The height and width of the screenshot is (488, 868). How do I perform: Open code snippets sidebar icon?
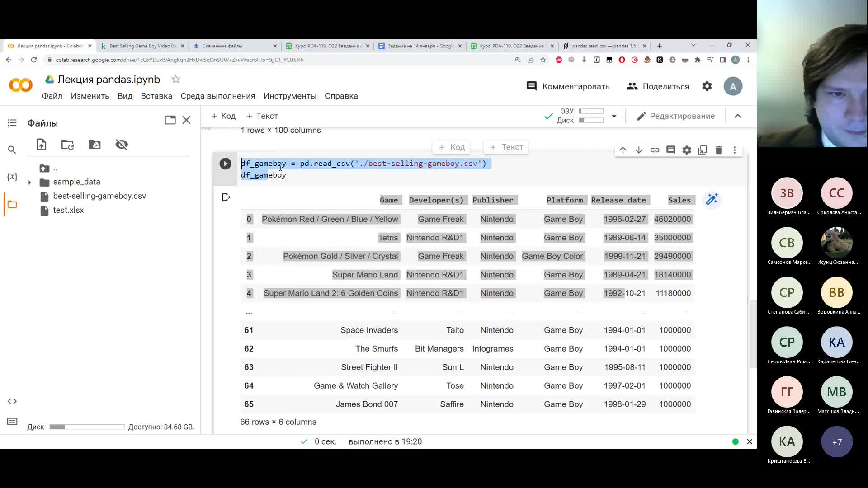pos(12,401)
